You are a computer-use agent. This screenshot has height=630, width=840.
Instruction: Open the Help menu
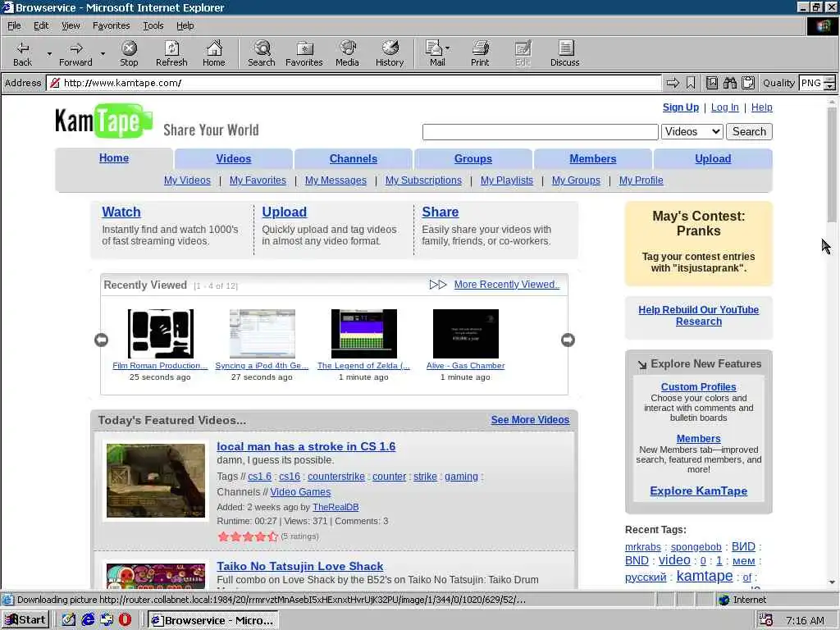[185, 25]
